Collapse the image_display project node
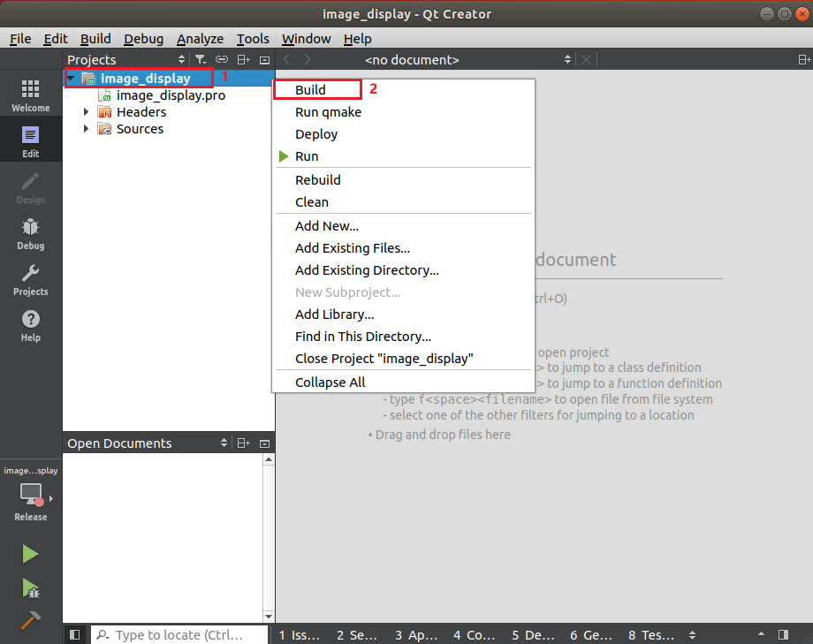Viewport: 813px width, 644px height. point(72,79)
